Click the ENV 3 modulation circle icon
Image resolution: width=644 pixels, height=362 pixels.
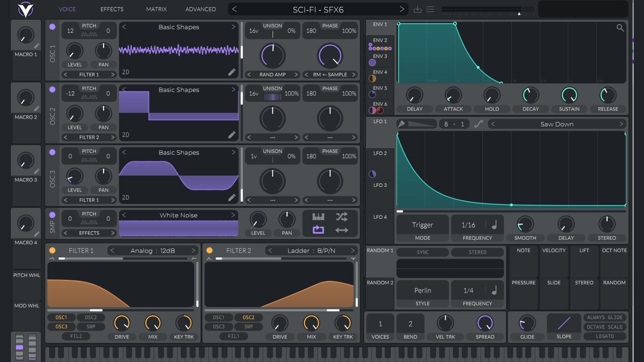tap(372, 62)
